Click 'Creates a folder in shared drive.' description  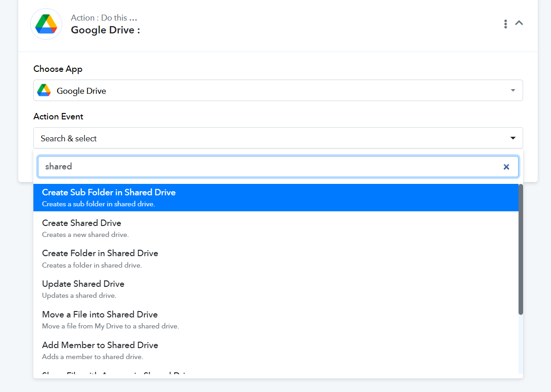click(x=92, y=265)
